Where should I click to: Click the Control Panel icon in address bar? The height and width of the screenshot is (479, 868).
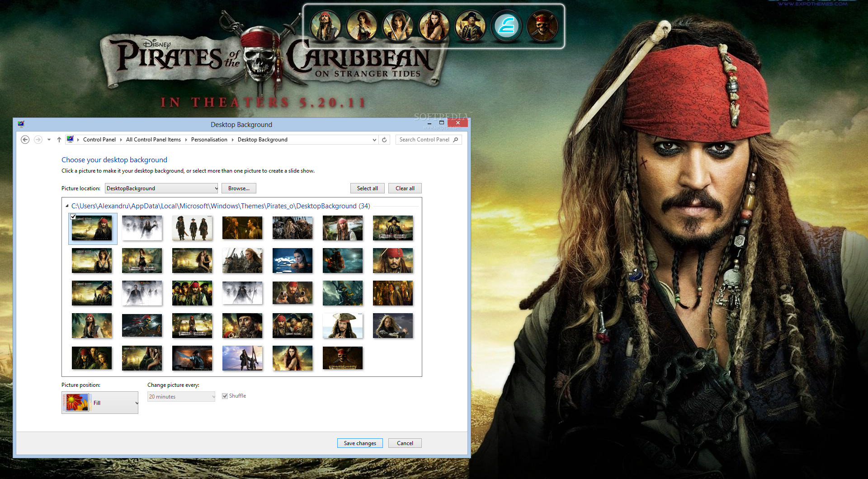[70, 139]
